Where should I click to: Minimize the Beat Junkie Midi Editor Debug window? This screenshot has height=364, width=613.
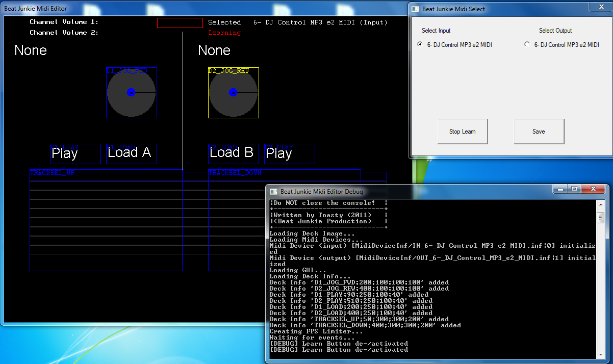point(560,189)
